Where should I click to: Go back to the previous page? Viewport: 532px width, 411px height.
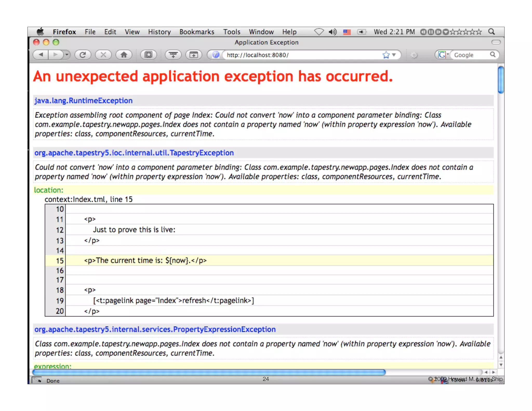coord(41,55)
